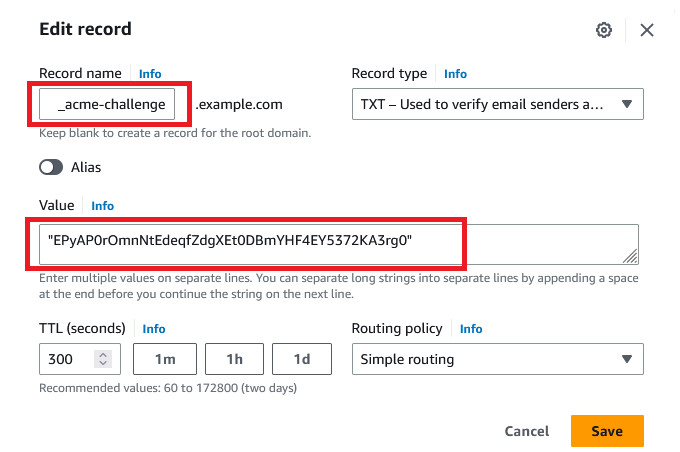Open the Record type dropdown
The image size is (680, 452).
[497, 104]
